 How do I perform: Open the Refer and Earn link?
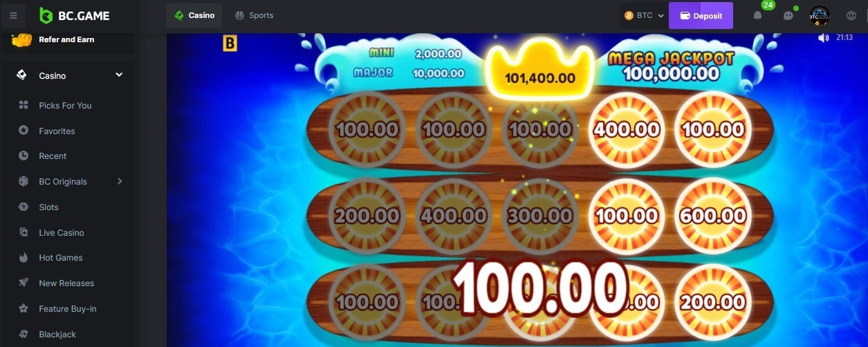pos(68,39)
